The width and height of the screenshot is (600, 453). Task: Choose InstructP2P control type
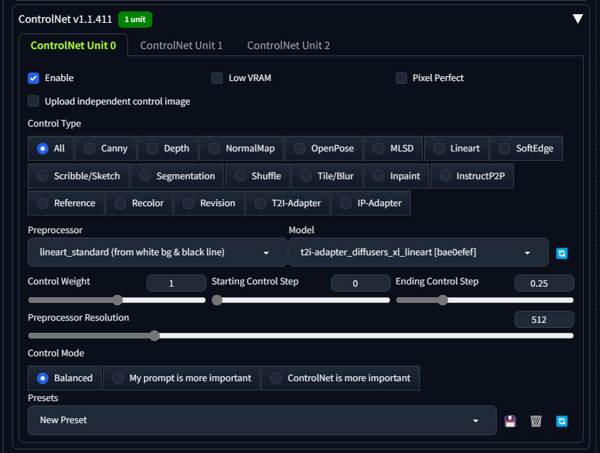pyautogui.click(x=472, y=176)
